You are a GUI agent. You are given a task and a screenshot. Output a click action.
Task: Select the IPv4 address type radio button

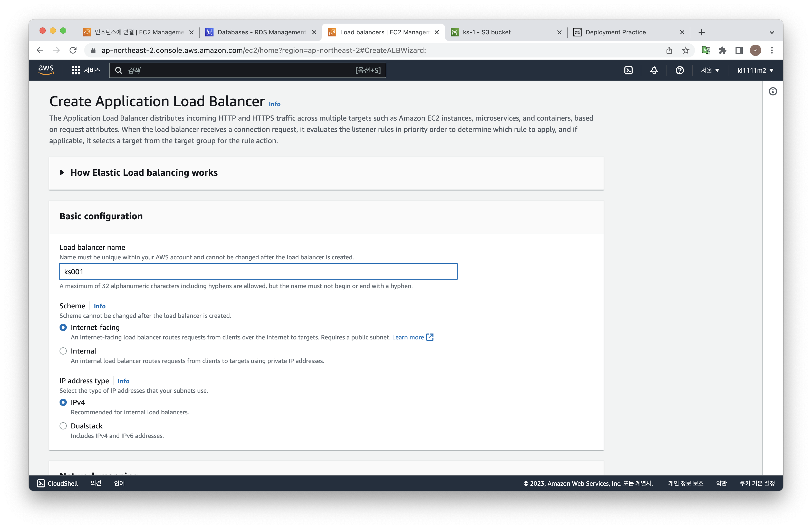pyautogui.click(x=63, y=403)
